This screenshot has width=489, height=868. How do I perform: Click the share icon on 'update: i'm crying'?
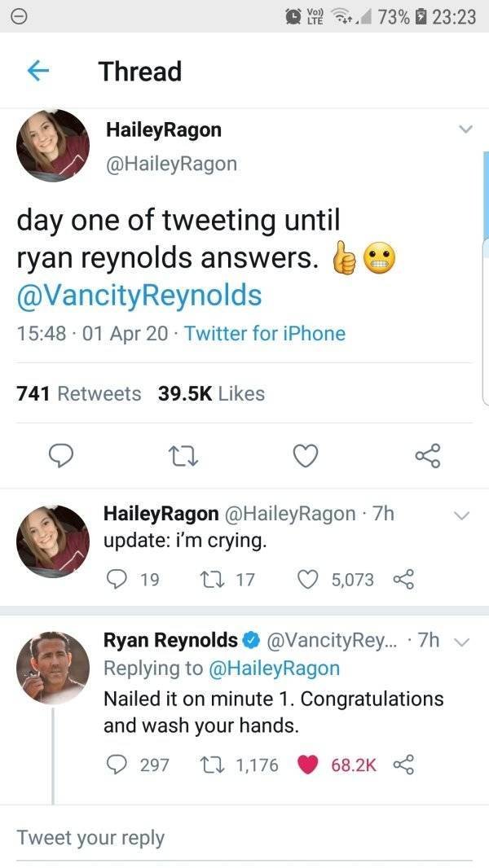(404, 579)
